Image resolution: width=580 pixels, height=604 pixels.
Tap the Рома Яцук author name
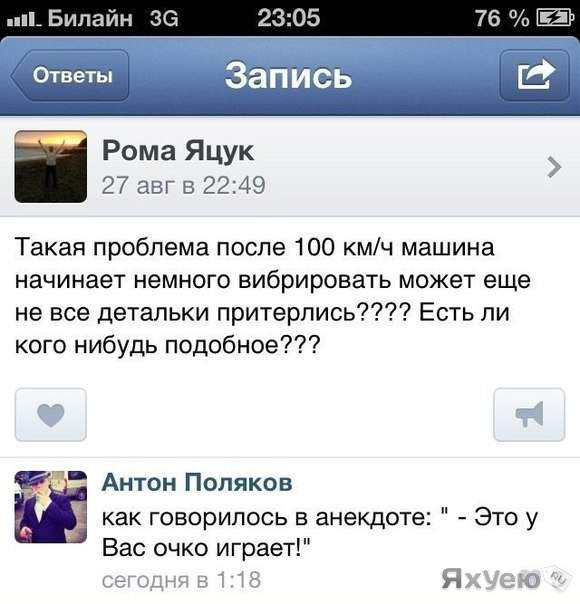(x=178, y=151)
